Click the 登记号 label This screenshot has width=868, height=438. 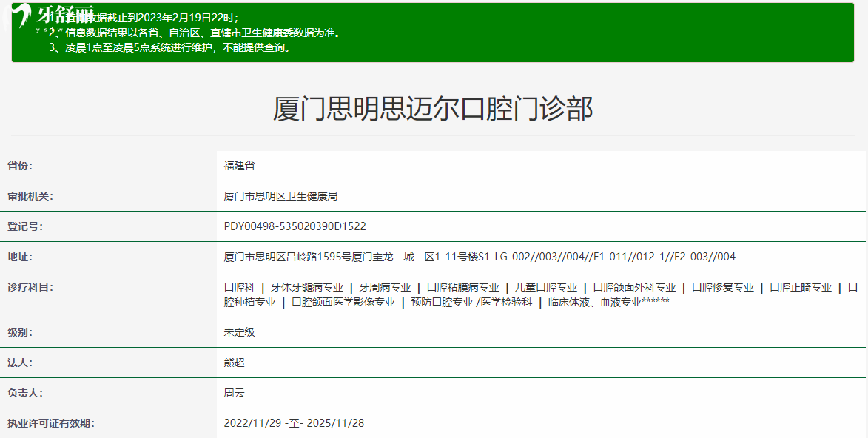(x=25, y=226)
